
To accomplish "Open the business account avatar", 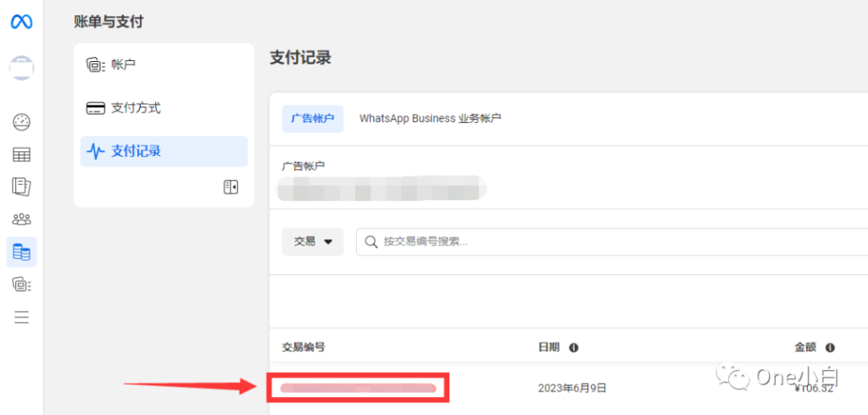I will 21,68.
